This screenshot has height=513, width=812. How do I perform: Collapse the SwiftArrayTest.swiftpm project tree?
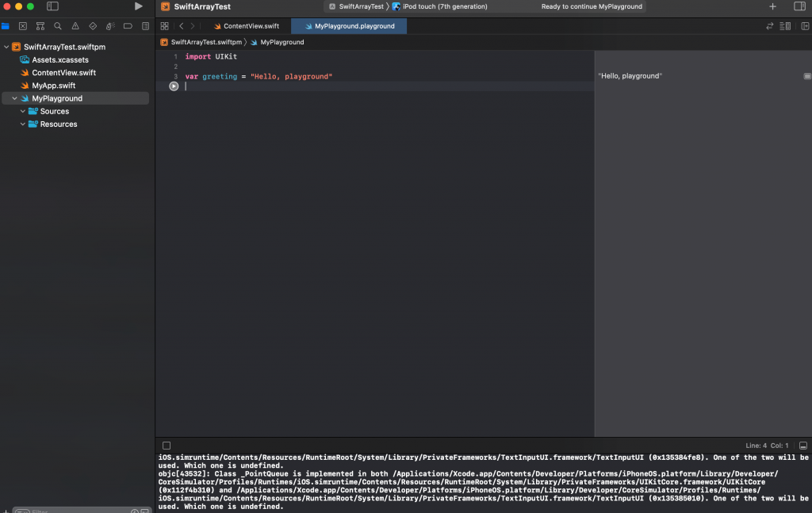(6, 47)
